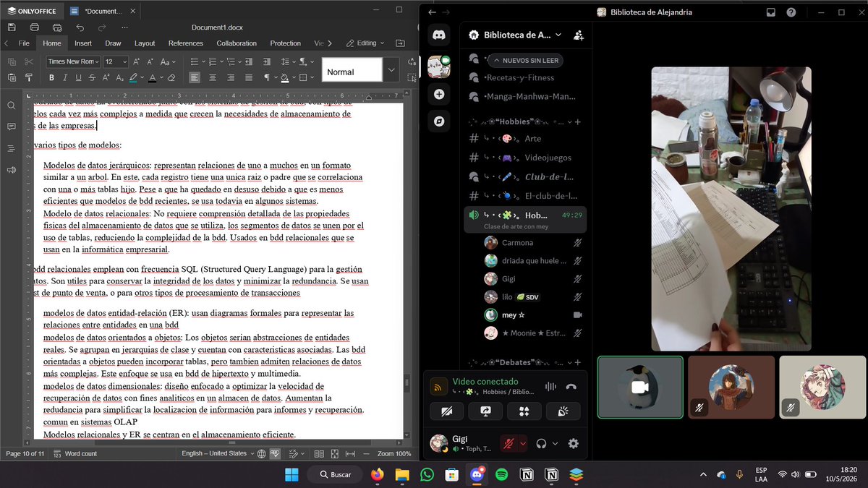This screenshot has height=488, width=868.
Task: Apply subscript formatting
Action: [x=121, y=77]
